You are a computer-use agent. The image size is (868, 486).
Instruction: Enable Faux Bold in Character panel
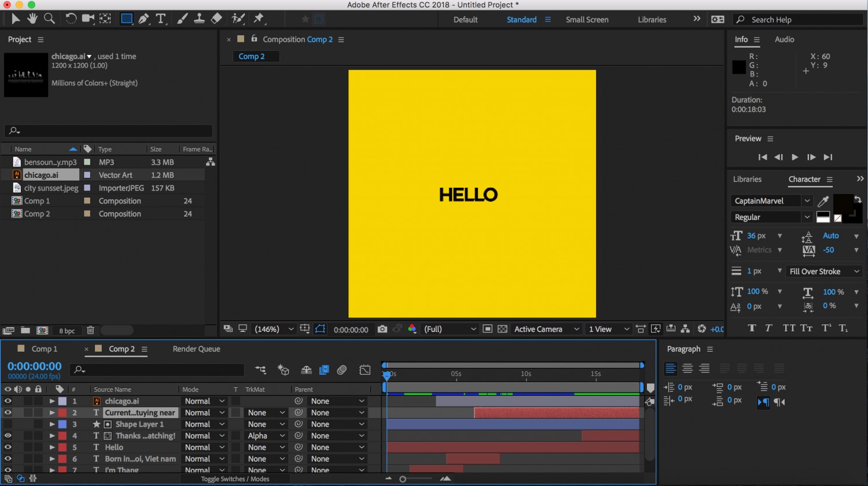(x=752, y=328)
